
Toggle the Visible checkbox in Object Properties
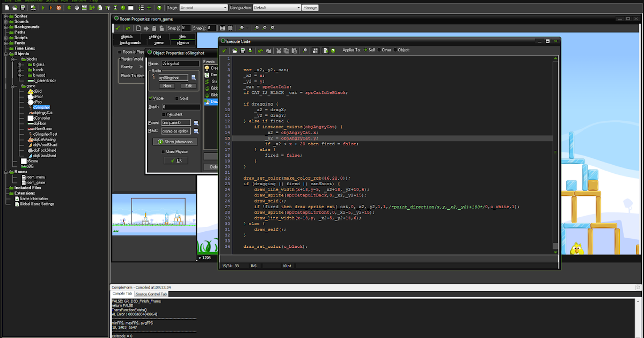click(x=151, y=98)
